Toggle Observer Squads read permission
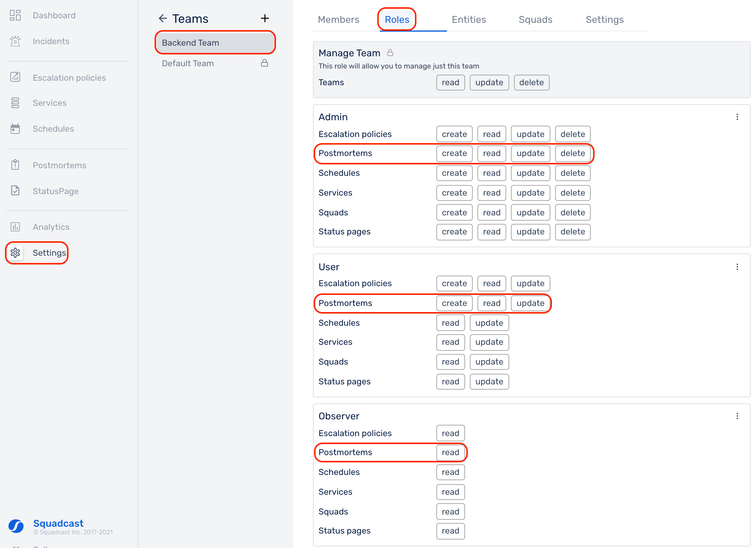This screenshot has height=548, width=756. point(451,512)
